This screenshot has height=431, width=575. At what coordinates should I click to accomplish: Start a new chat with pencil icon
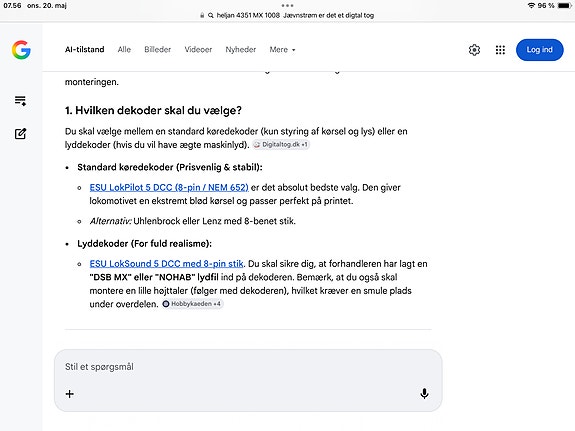pos(20,134)
